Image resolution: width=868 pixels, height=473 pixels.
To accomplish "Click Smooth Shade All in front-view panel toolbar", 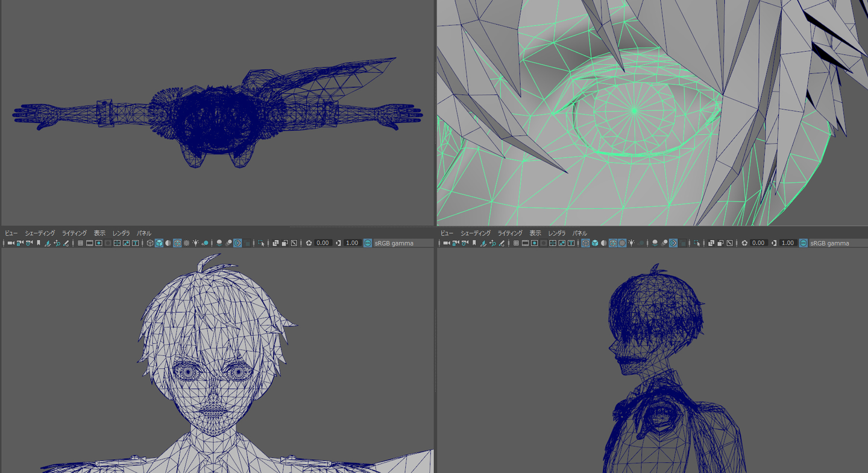I will click(x=159, y=243).
